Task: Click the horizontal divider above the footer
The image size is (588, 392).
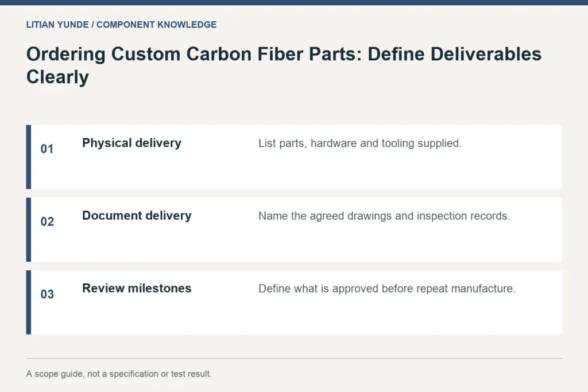Action: pyautogui.click(x=294, y=359)
